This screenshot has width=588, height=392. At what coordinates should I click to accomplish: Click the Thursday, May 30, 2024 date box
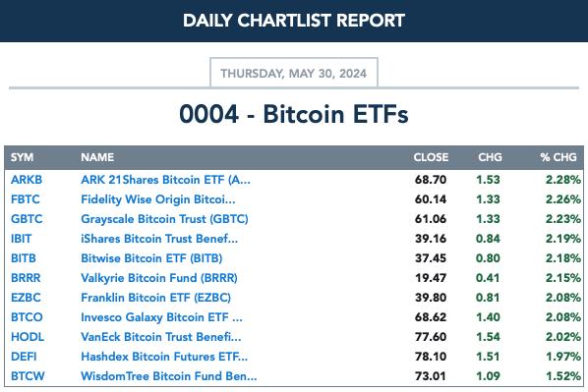click(294, 73)
